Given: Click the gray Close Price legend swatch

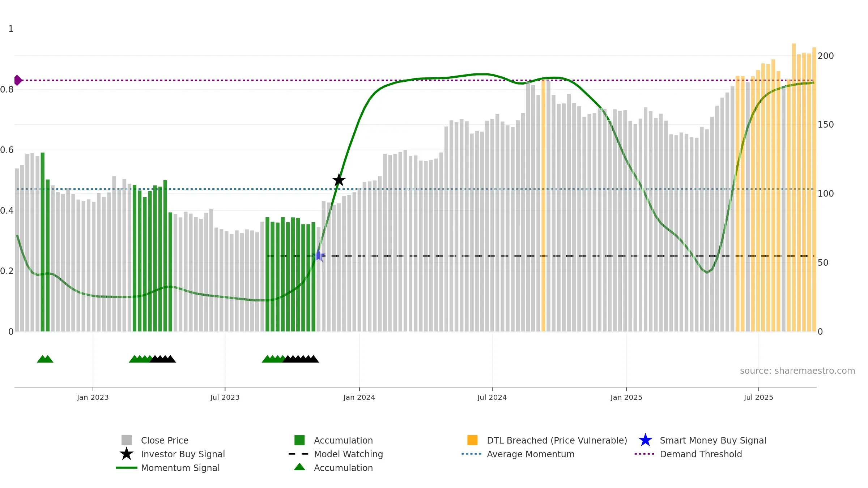Looking at the screenshot, I should [x=127, y=440].
